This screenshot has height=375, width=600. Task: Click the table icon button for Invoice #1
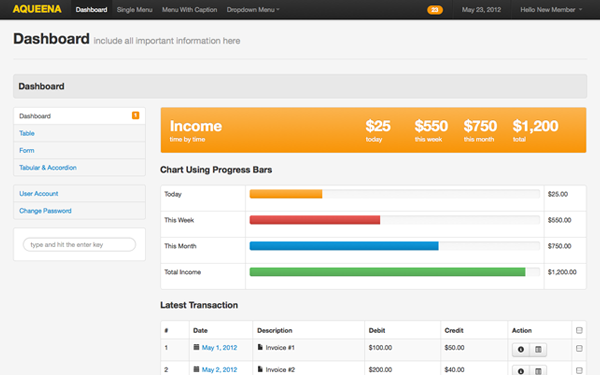click(538, 349)
